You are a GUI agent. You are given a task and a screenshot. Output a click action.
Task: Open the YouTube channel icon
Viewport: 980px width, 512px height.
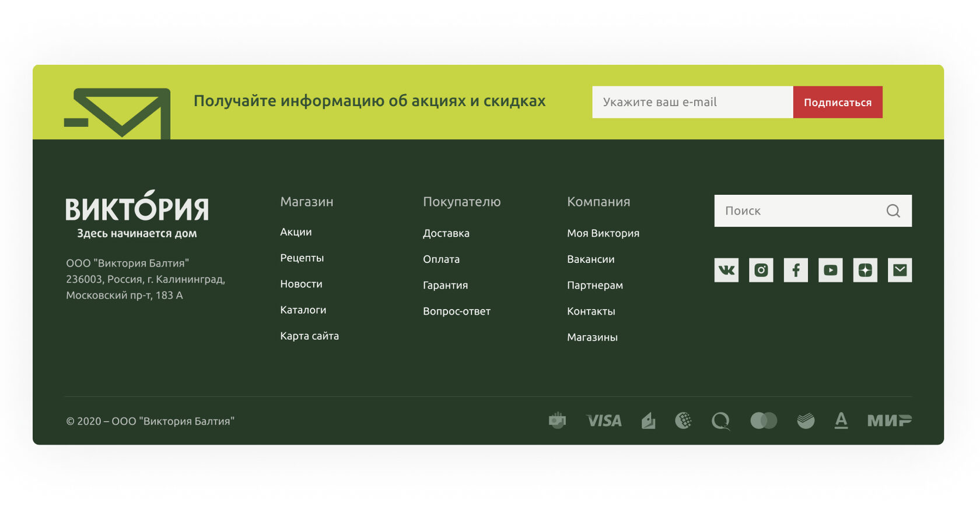click(x=831, y=270)
